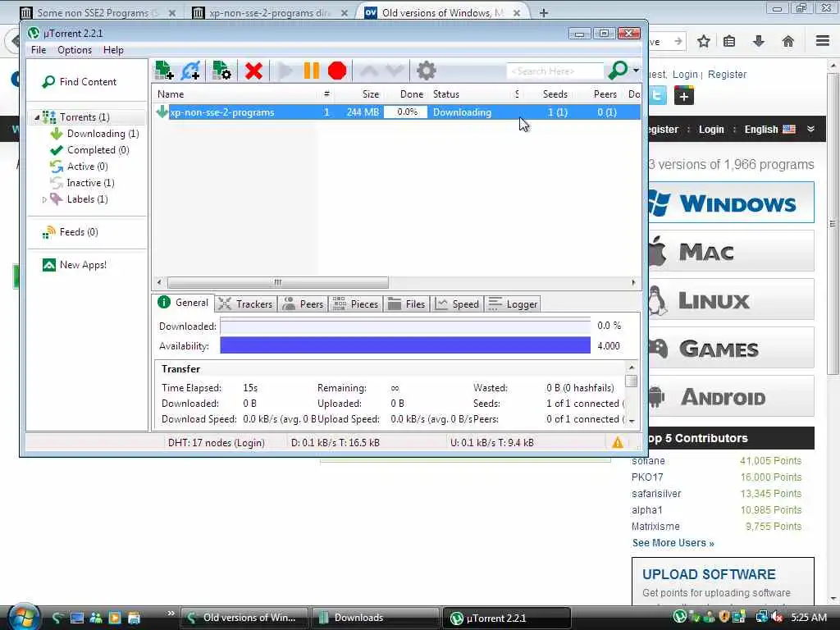Collapse the Torrents (1) tree node
840x630 pixels.
[36, 116]
